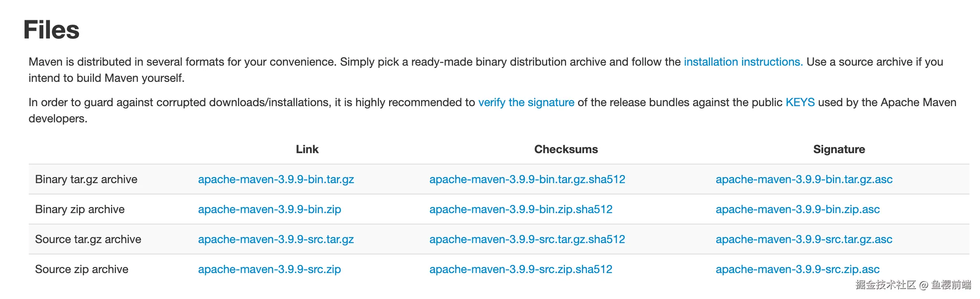Click the Binary zip archive row label

[x=80, y=209]
